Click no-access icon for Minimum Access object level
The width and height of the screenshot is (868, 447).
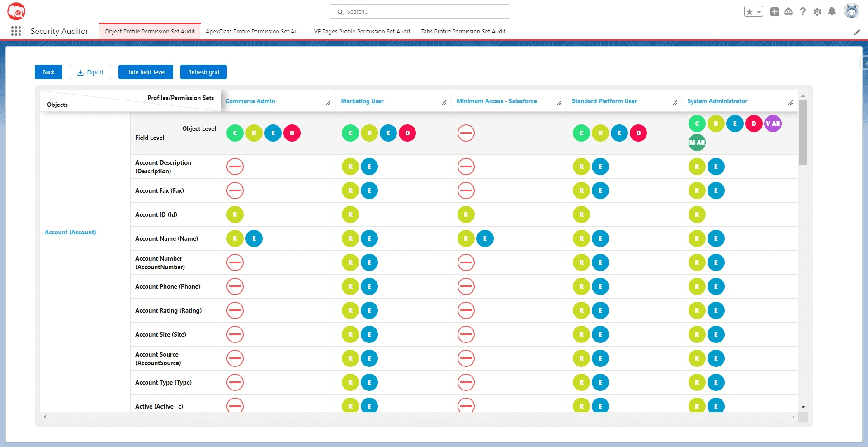point(466,133)
